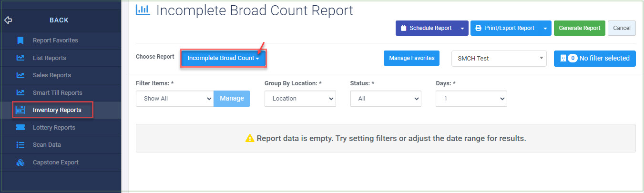
Task: Select Inventory Reports menu item
Action: 52,110
